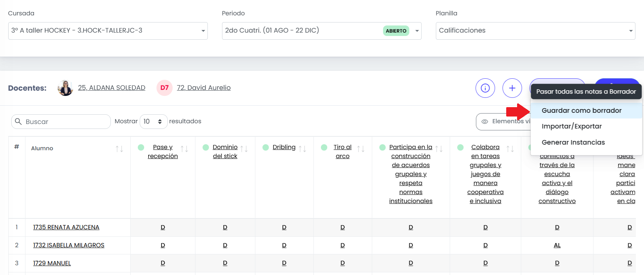This screenshot has height=275, width=644.
Task: Sort the Tiro al arco column
Action: tap(361, 149)
